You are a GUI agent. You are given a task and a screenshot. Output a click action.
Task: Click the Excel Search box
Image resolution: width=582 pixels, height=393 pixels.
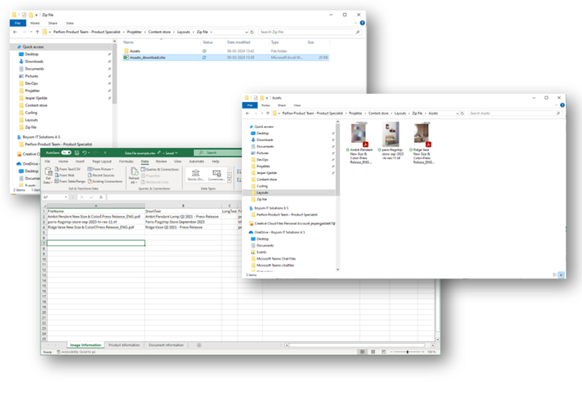pos(218,153)
